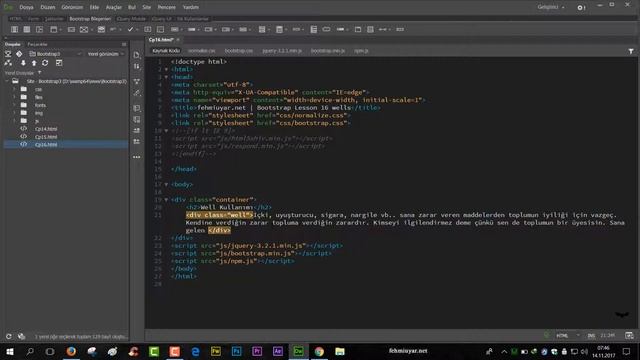Collapse the html tag on line 2

pos(166,69)
